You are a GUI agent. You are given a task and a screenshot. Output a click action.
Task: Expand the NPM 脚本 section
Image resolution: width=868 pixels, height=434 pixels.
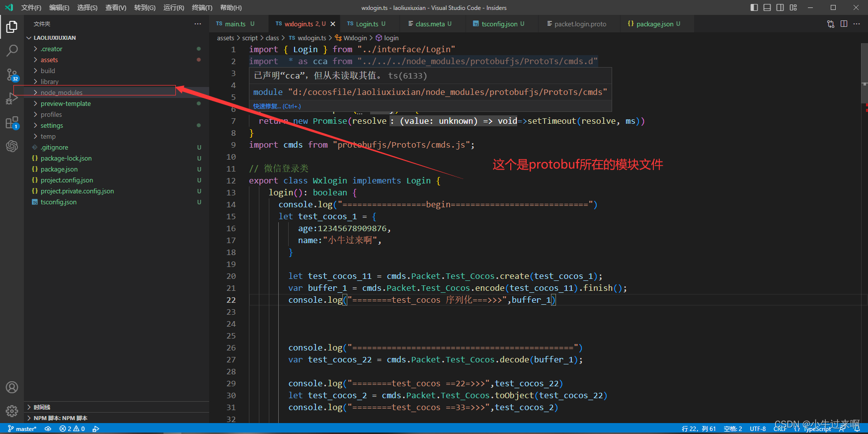coord(116,418)
